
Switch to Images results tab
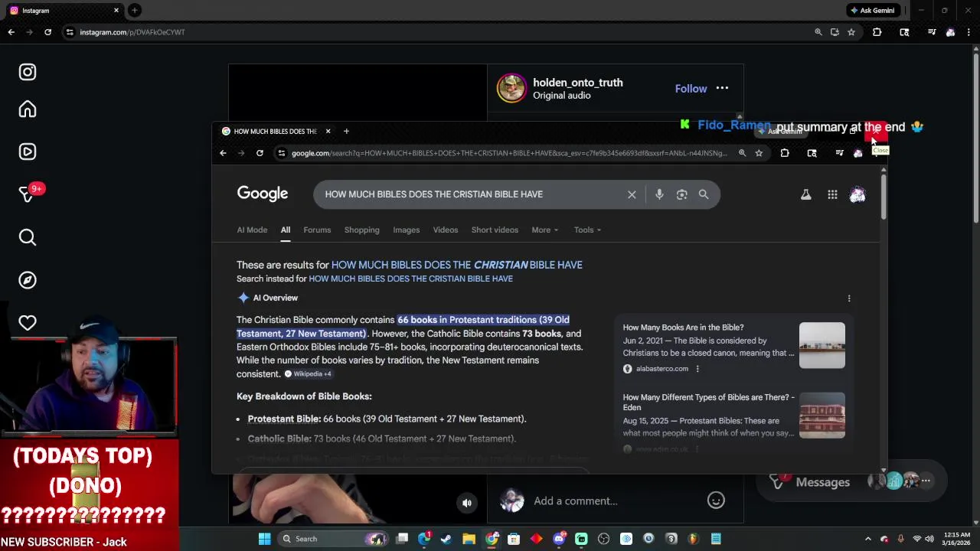click(406, 230)
